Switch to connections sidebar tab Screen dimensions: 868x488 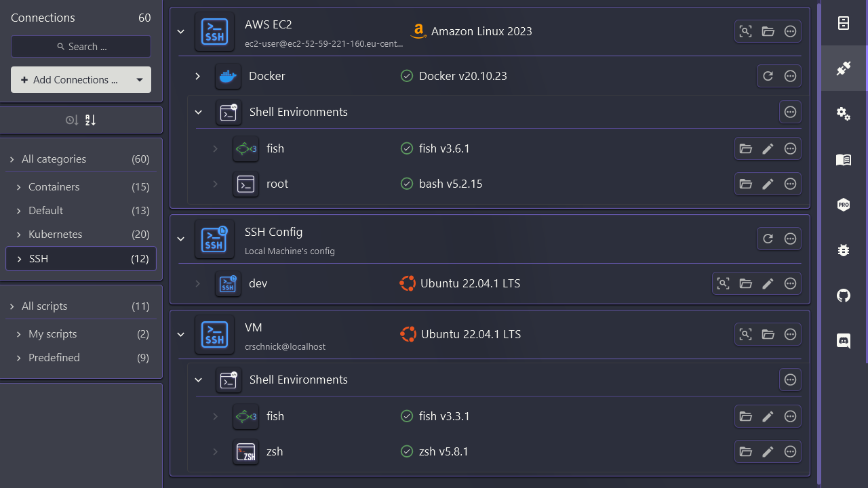(x=844, y=68)
